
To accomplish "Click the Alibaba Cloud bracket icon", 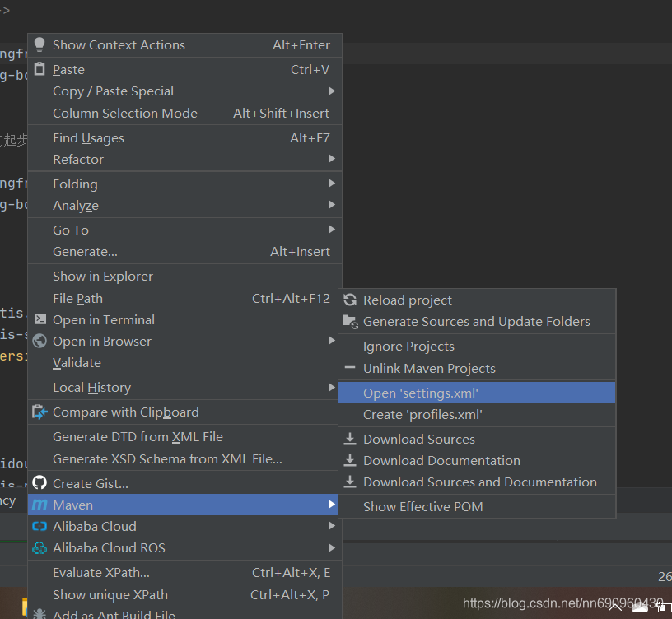I will [40, 526].
